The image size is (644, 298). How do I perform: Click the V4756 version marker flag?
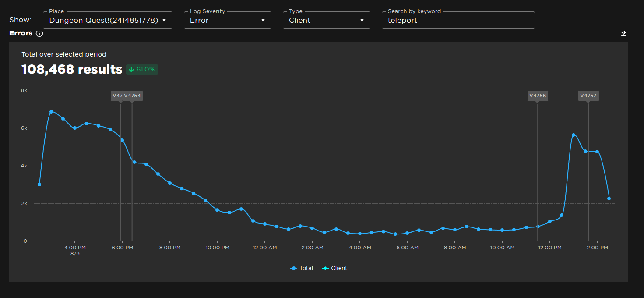coord(538,95)
